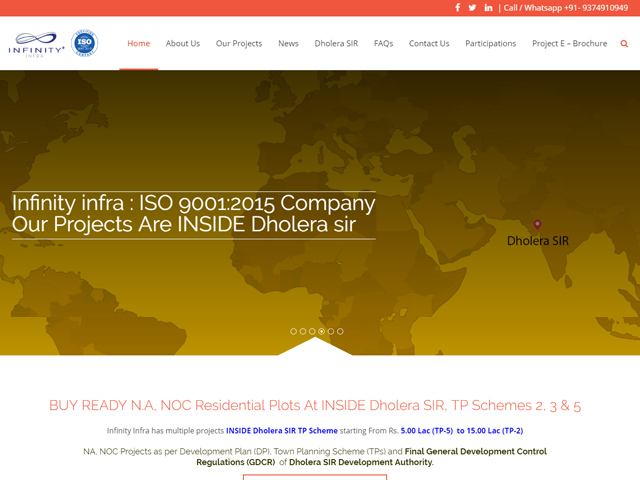Open the LinkedIn profile icon
The image size is (640, 480).
click(x=488, y=7)
